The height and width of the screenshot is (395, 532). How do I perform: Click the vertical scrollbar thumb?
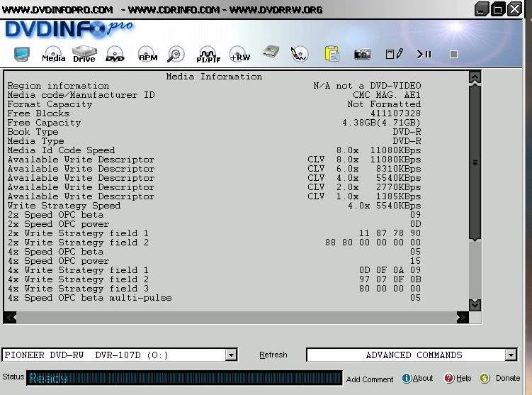pyautogui.click(x=475, y=162)
